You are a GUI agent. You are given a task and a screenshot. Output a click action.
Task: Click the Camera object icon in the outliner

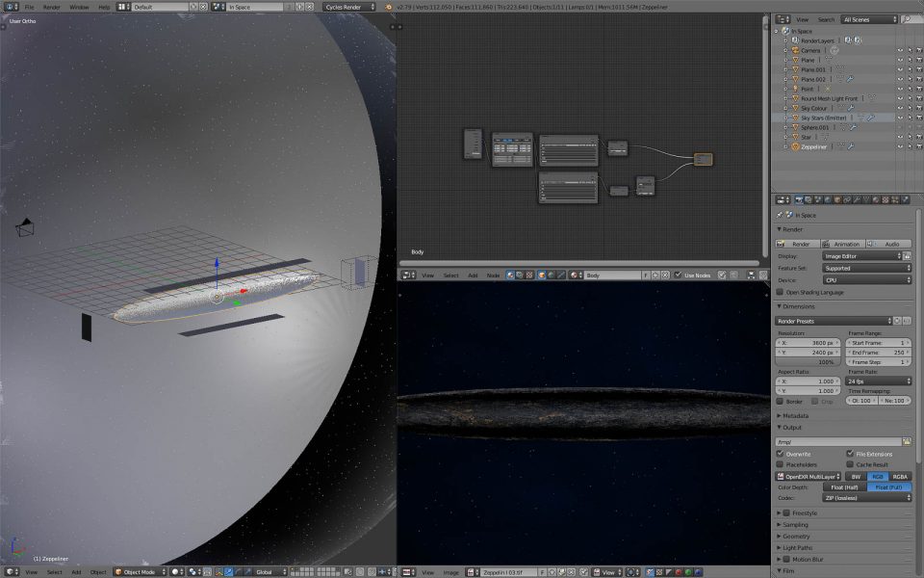795,50
